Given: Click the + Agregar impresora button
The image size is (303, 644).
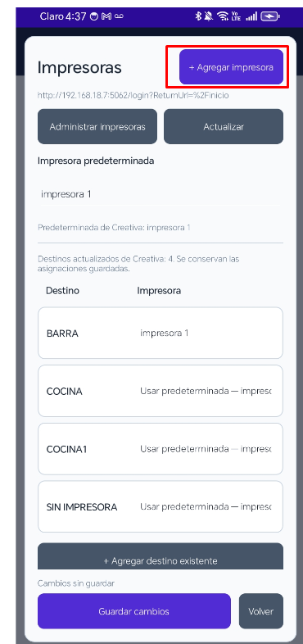Looking at the screenshot, I should pos(231,67).
